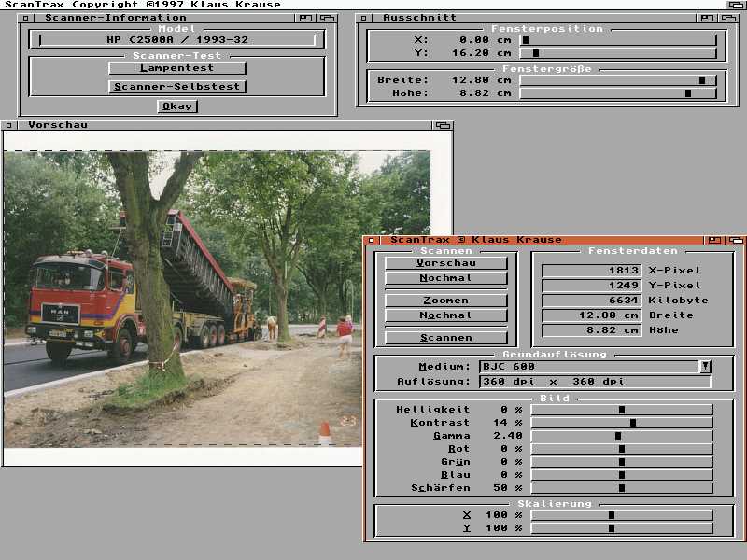747x560 pixels.
Task: Click the Schärfen value 50 %
Action: 508,488
